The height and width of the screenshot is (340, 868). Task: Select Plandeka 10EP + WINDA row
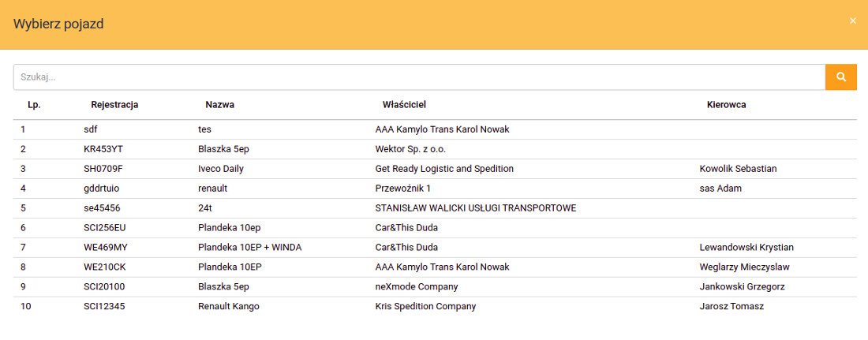[x=249, y=248]
